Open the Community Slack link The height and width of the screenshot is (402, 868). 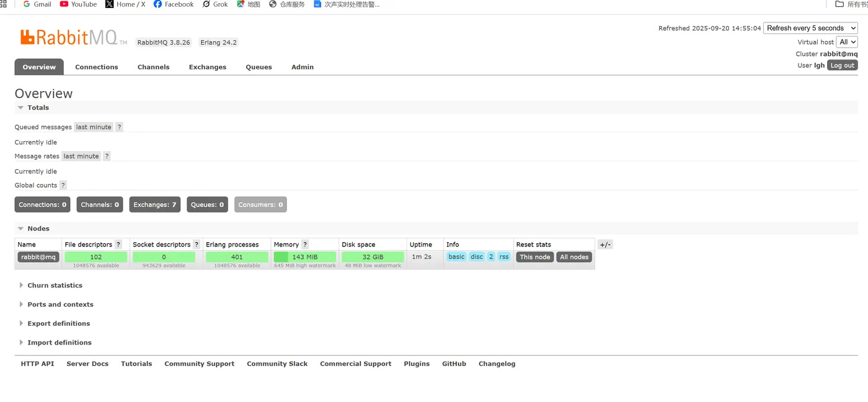point(277,364)
